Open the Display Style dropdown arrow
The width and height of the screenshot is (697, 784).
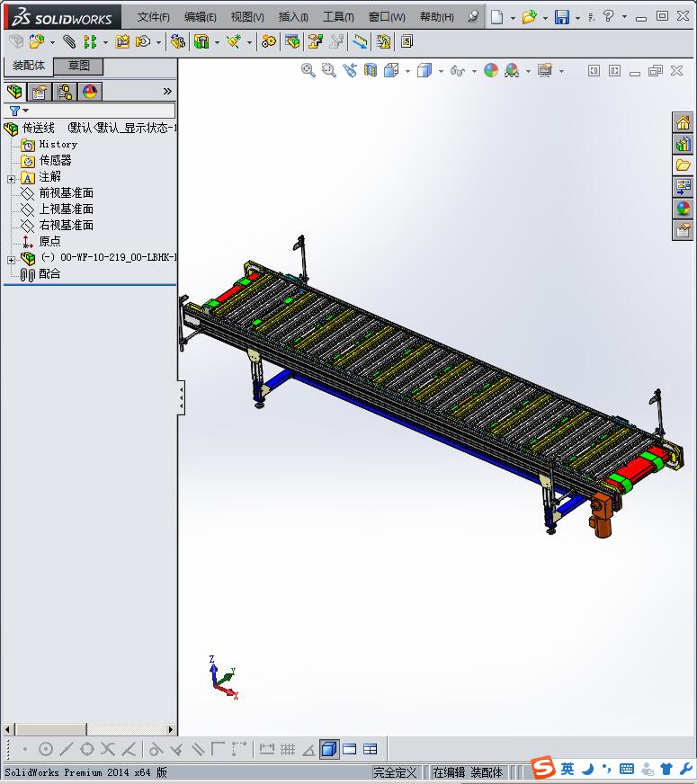tap(441, 72)
